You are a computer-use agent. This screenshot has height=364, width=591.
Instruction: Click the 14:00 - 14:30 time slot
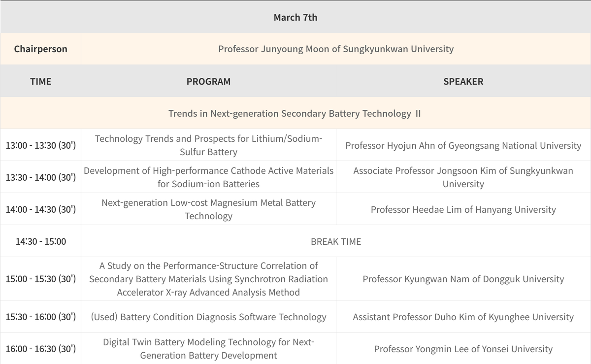tap(40, 209)
